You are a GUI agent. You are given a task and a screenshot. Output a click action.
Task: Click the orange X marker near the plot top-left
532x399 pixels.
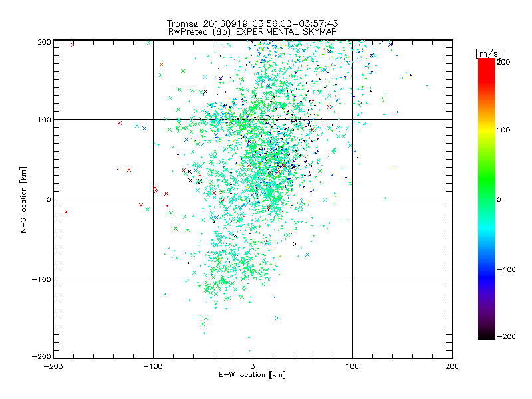click(x=162, y=65)
